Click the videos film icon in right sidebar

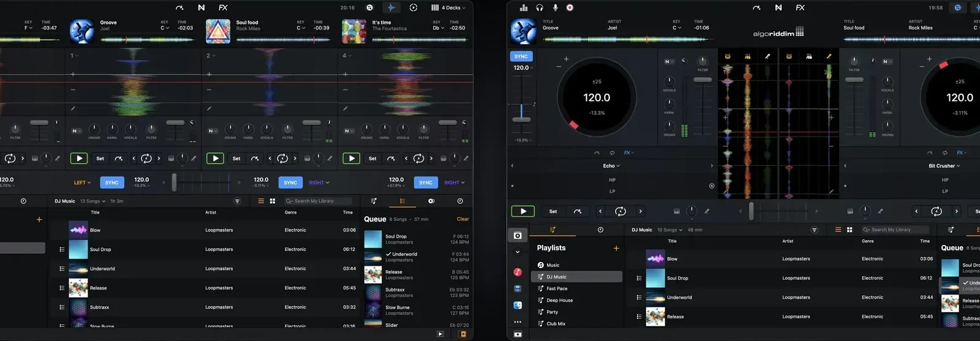518,288
